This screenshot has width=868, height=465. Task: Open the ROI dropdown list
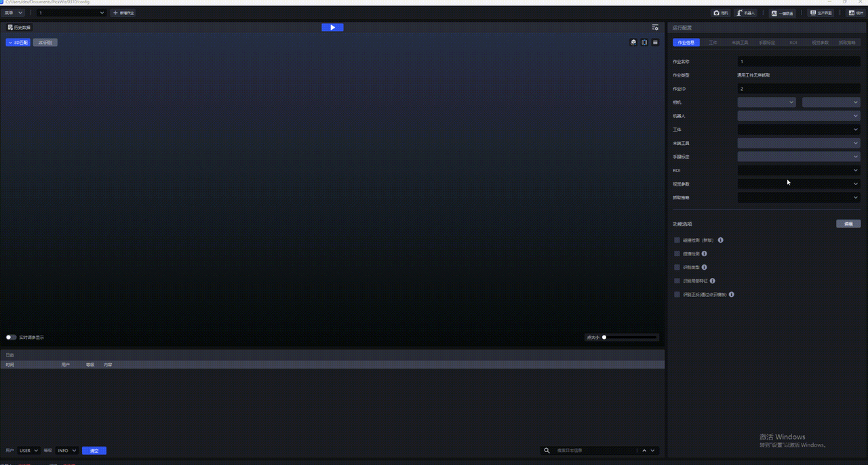pyautogui.click(x=798, y=170)
